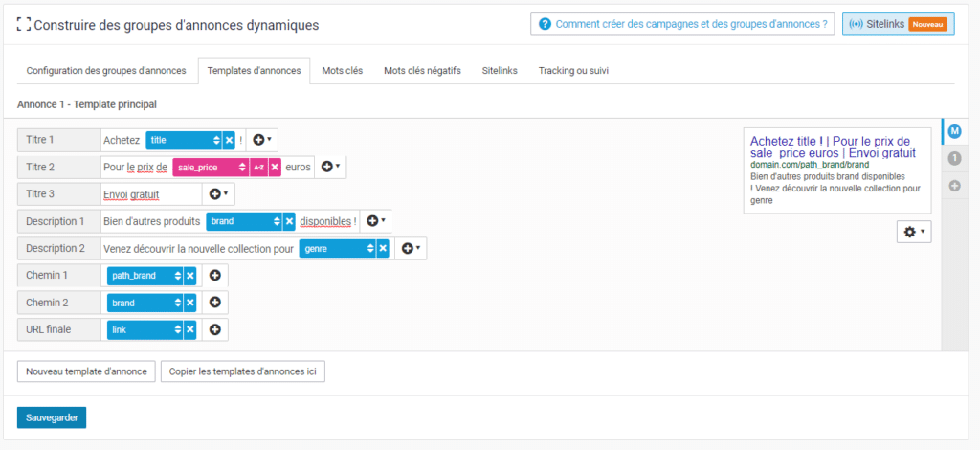Click the 'disponibles !' text in Description 1

coord(328,221)
